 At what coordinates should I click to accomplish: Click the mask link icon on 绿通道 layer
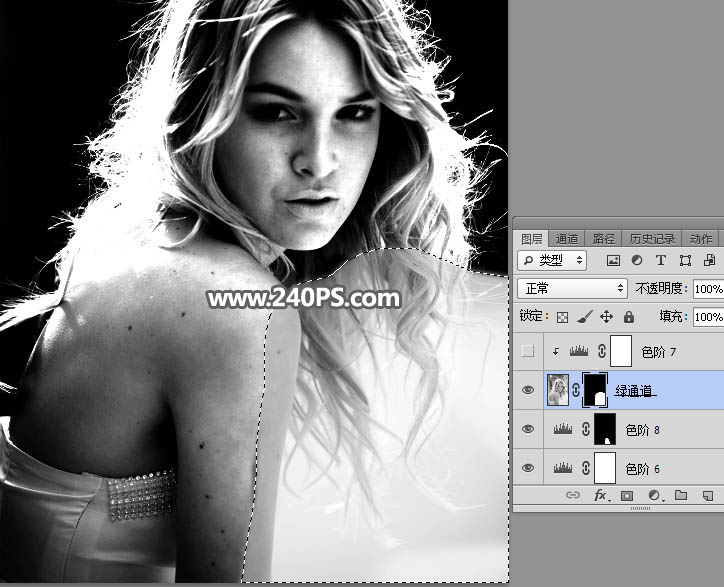[x=576, y=390]
